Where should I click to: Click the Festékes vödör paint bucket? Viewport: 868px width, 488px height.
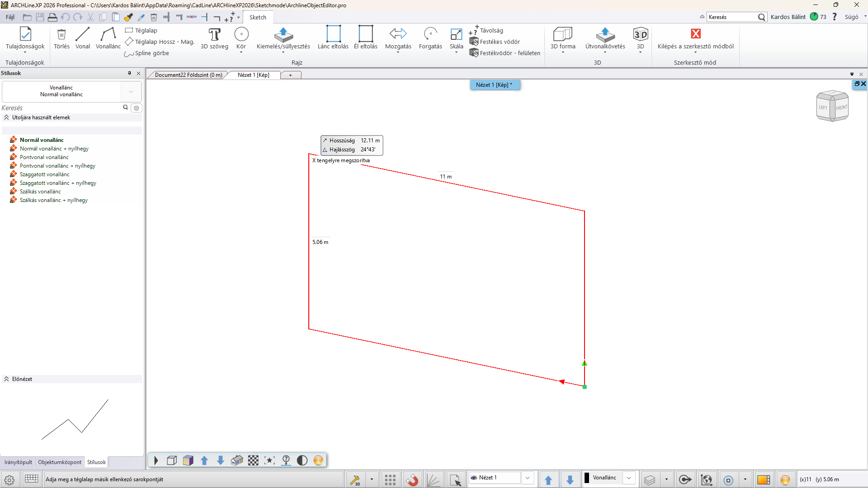[495, 42]
